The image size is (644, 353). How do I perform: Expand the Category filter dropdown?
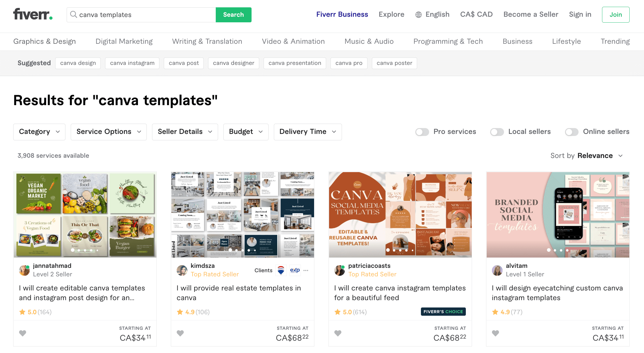click(x=39, y=132)
